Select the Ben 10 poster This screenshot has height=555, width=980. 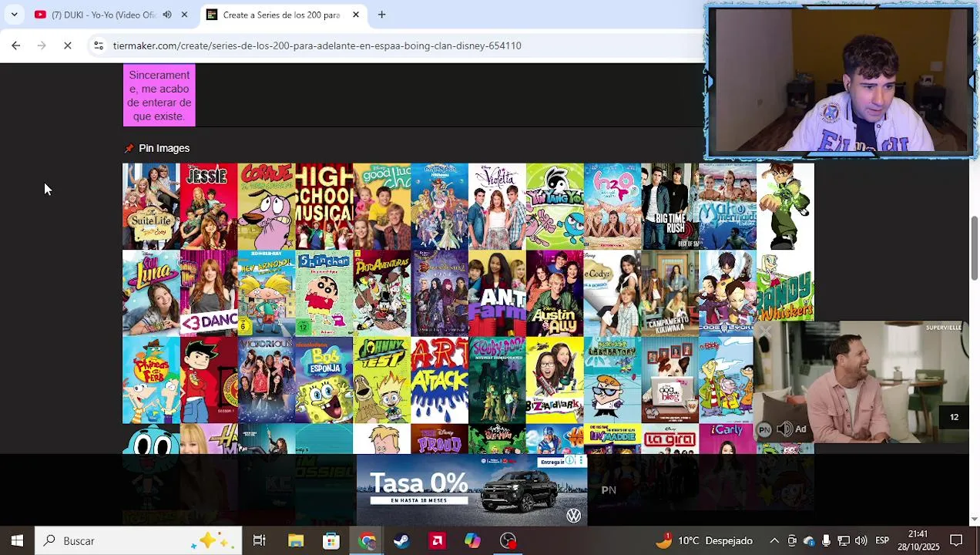[x=785, y=206]
